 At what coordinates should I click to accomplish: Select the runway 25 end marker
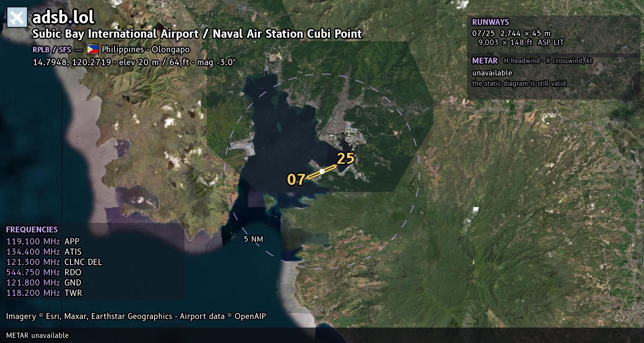[346, 159]
